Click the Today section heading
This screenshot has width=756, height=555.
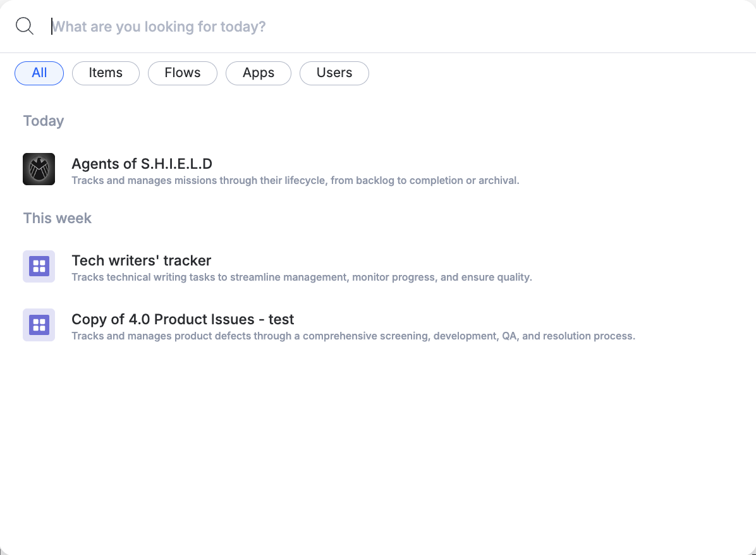click(x=43, y=120)
